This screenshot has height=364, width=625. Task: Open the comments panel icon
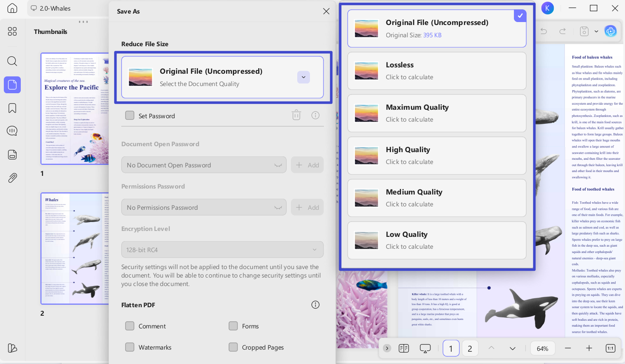tap(12, 131)
